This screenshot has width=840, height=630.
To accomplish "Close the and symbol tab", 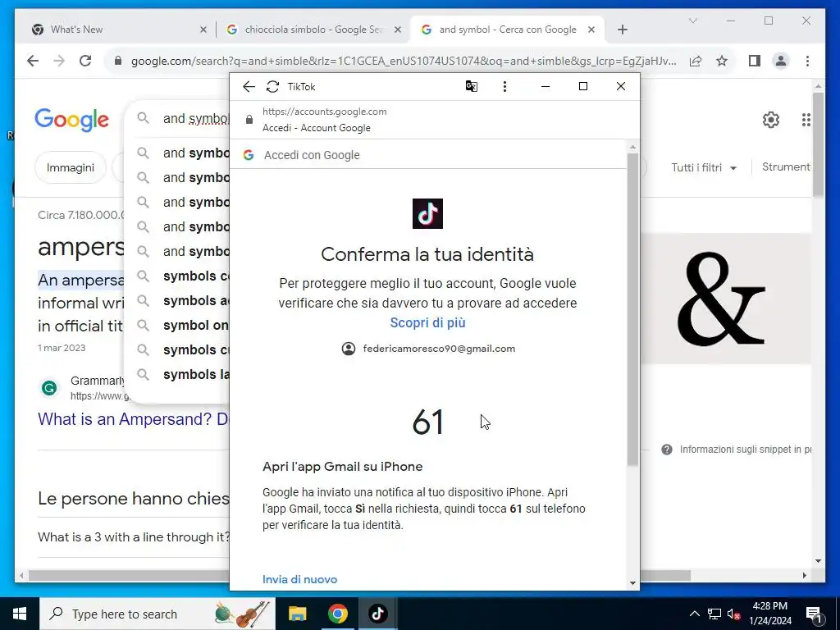I will tap(591, 30).
